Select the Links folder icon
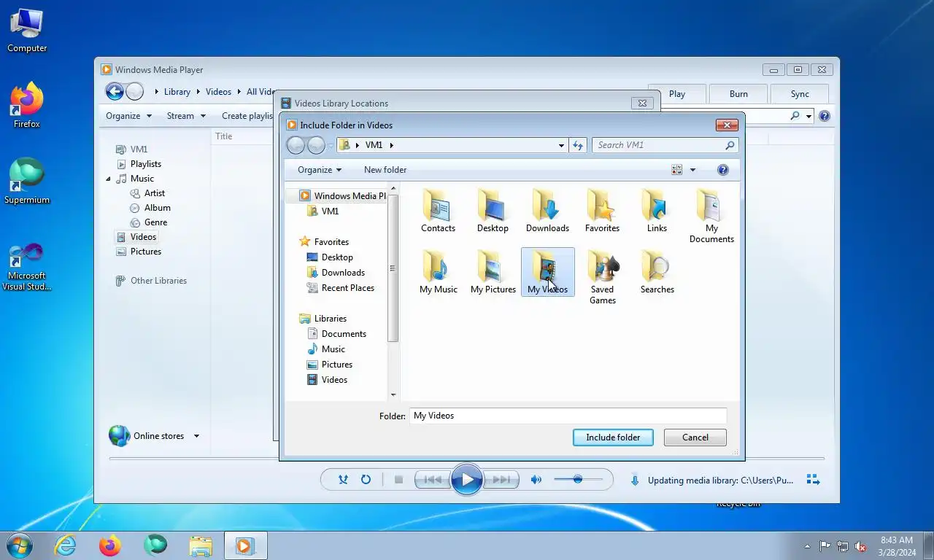The height and width of the screenshot is (560, 934). (657, 211)
